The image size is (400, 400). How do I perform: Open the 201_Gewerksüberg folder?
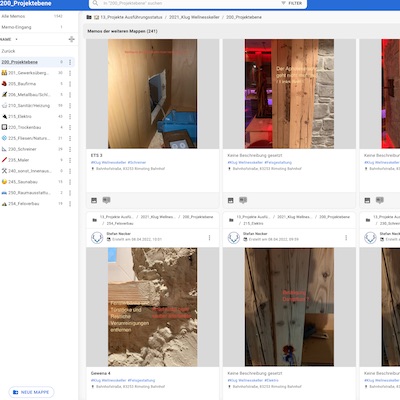coord(28,73)
